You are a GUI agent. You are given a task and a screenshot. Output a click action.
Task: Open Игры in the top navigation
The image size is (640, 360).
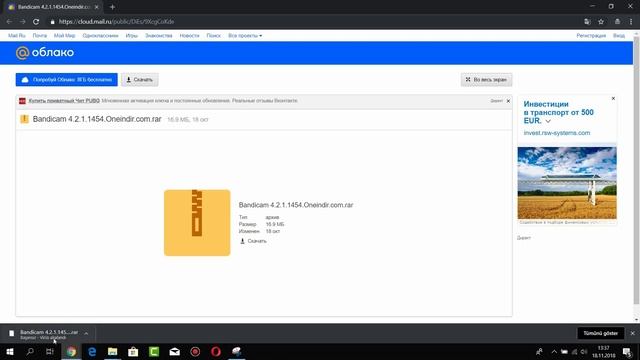click(x=131, y=36)
